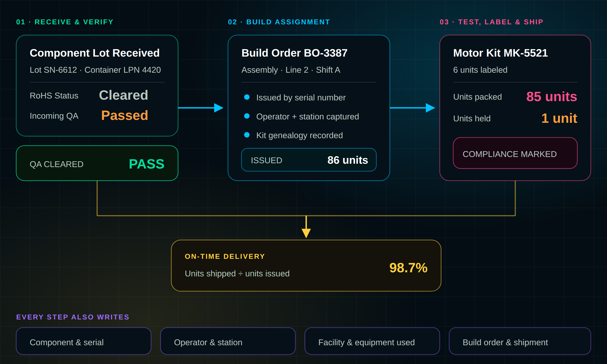The width and height of the screenshot is (607, 364).
Task: Click the 02 Build Assignment heading
Action: click(x=279, y=22)
